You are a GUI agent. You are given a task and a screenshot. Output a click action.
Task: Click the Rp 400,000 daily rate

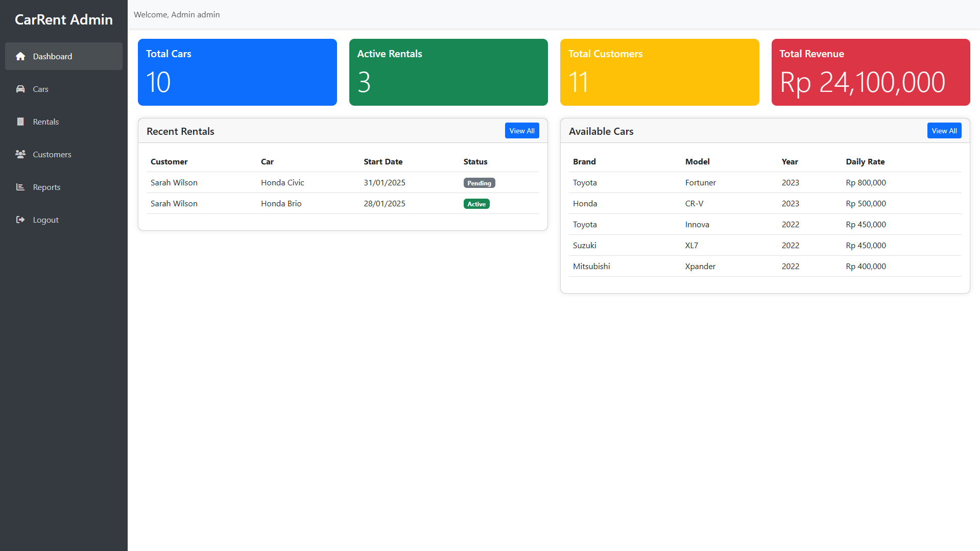click(866, 266)
